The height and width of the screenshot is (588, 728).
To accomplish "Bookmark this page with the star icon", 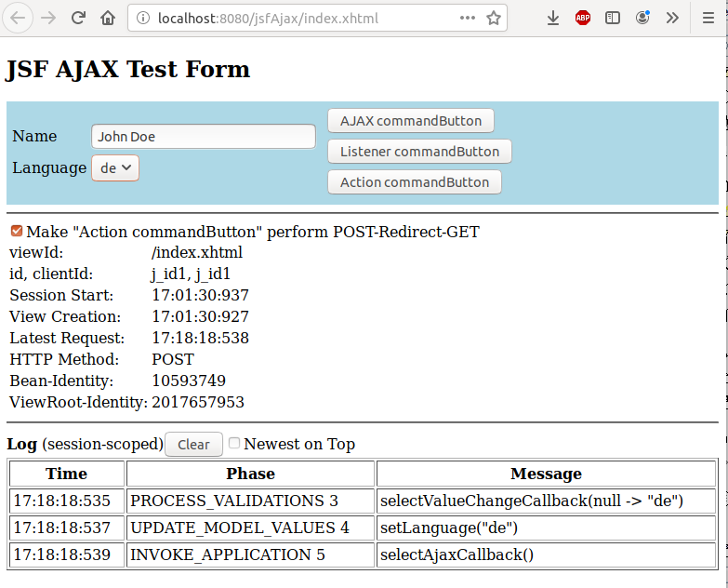I will (494, 18).
